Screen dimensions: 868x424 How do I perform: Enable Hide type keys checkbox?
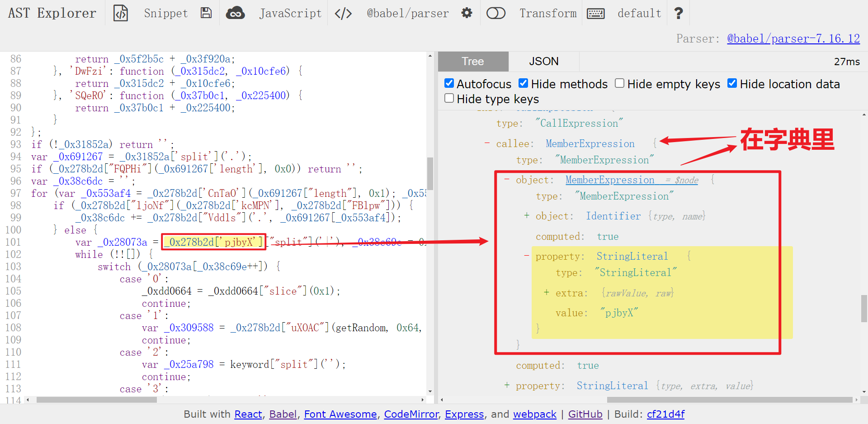pyautogui.click(x=449, y=98)
